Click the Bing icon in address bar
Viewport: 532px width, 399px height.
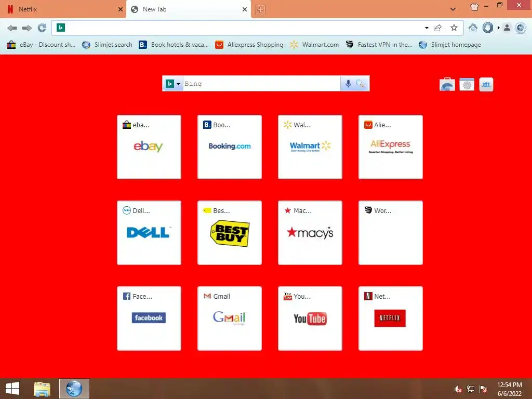click(x=61, y=28)
